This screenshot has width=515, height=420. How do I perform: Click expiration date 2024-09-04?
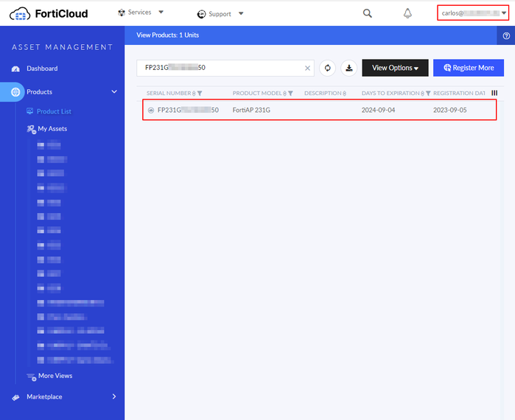click(378, 110)
